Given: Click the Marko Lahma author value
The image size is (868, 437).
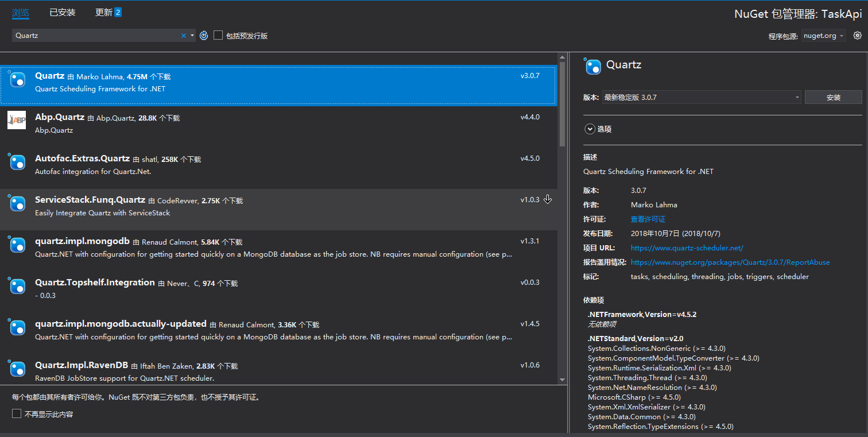Looking at the screenshot, I should pyautogui.click(x=654, y=205).
